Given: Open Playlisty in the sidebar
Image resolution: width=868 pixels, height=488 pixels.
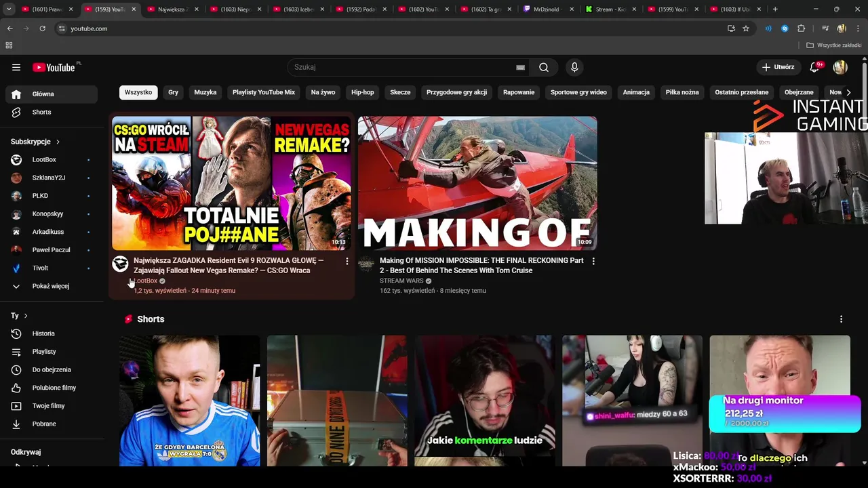Looking at the screenshot, I should (x=52, y=352).
